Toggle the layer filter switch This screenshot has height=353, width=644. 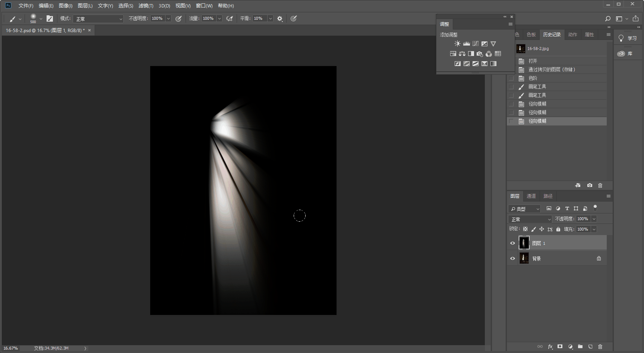pyautogui.click(x=595, y=208)
